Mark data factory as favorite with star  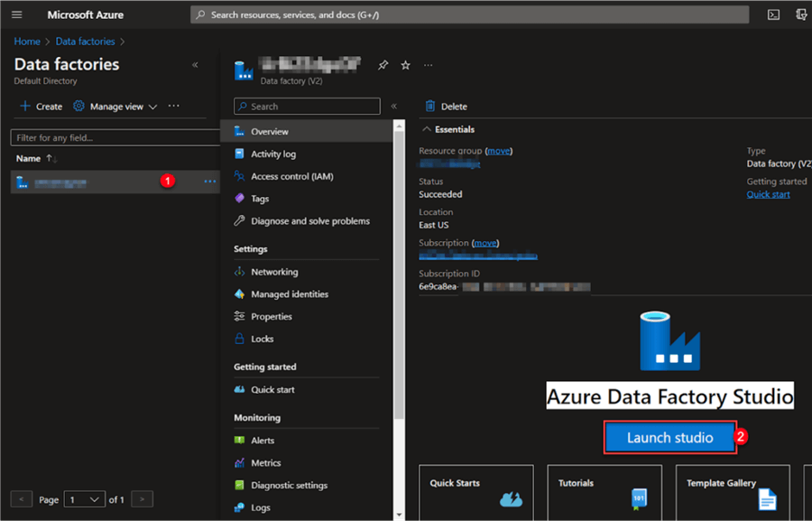click(405, 65)
